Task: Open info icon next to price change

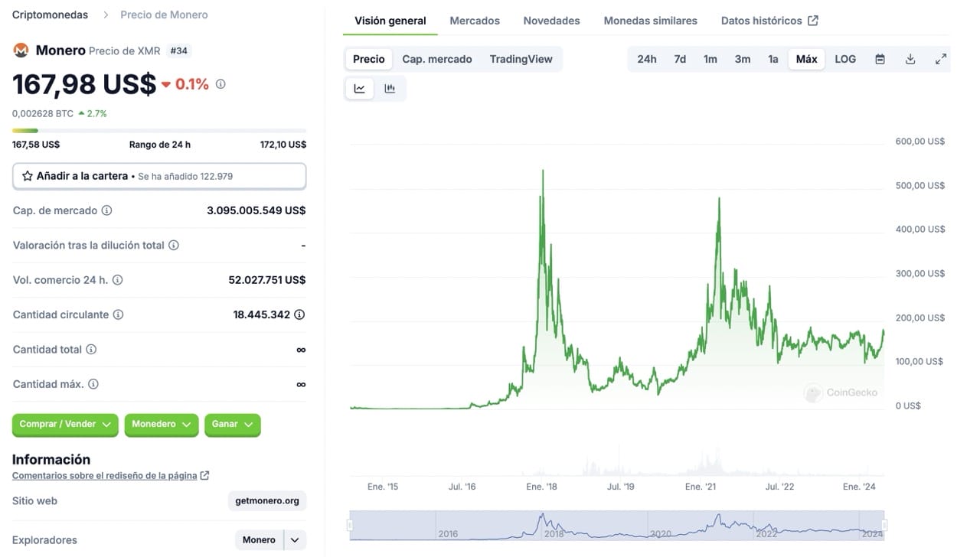Action: pyautogui.click(x=220, y=84)
